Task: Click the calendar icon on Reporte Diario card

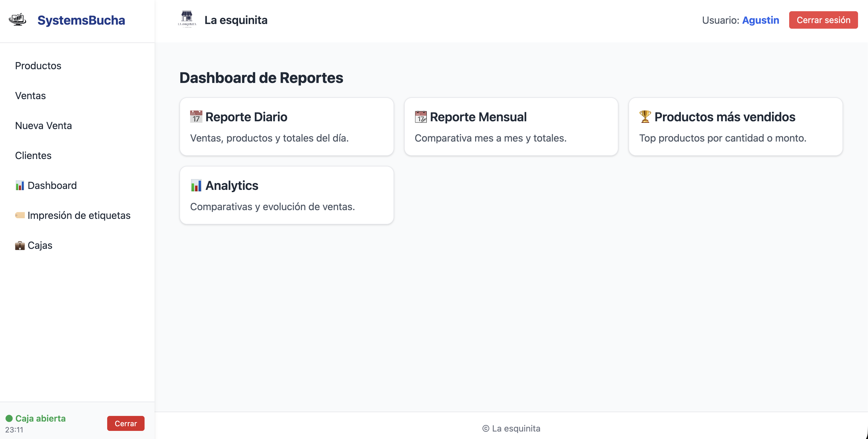Action: click(196, 117)
